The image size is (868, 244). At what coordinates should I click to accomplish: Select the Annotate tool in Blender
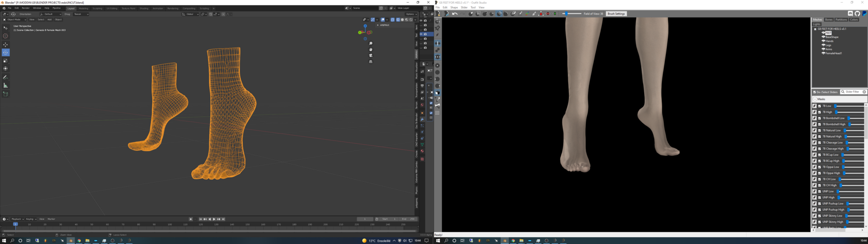5,77
